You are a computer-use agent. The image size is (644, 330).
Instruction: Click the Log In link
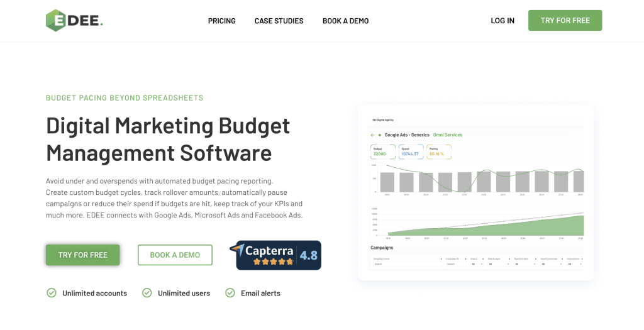coord(502,21)
